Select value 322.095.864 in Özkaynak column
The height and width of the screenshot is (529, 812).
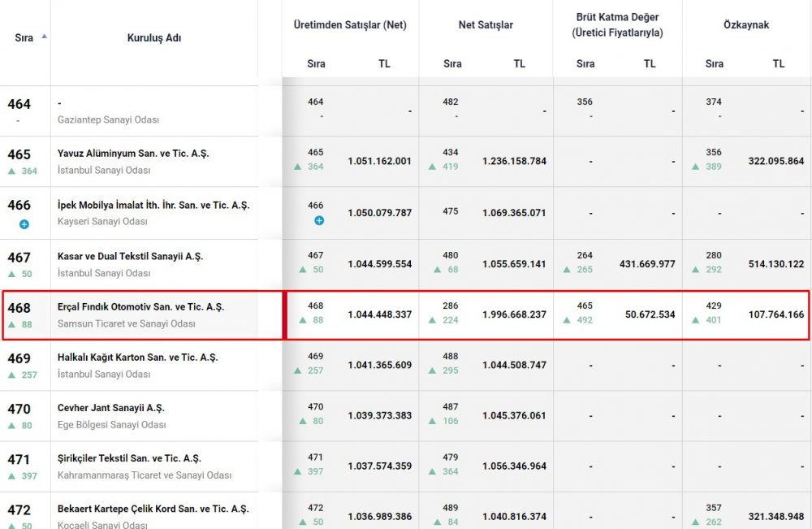(775, 161)
